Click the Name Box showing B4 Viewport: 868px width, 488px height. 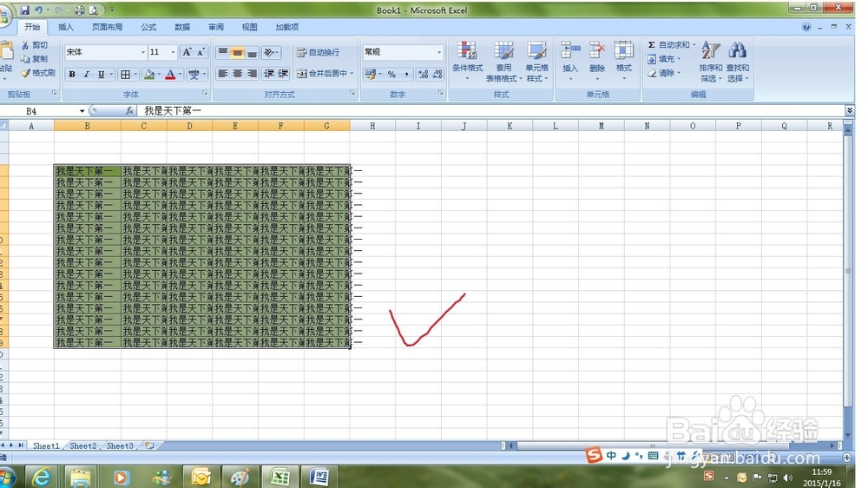pyautogui.click(x=42, y=111)
